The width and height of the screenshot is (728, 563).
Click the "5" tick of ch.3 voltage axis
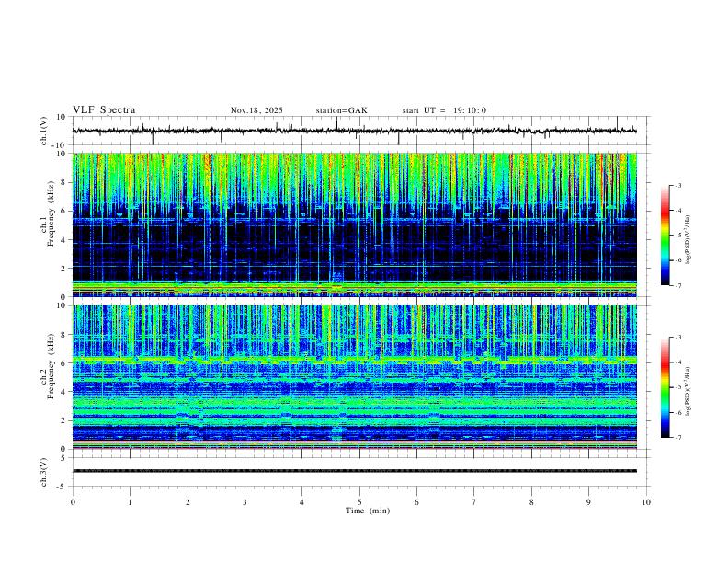(x=64, y=458)
